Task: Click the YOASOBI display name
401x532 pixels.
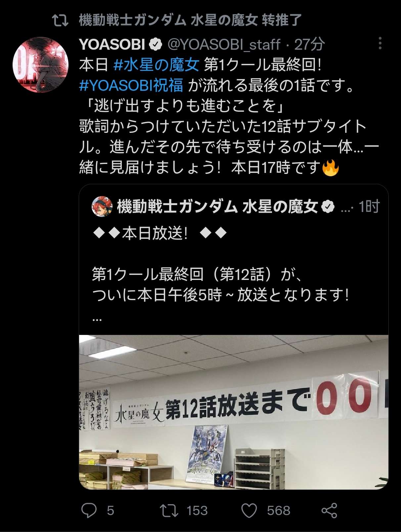Action: [x=112, y=44]
